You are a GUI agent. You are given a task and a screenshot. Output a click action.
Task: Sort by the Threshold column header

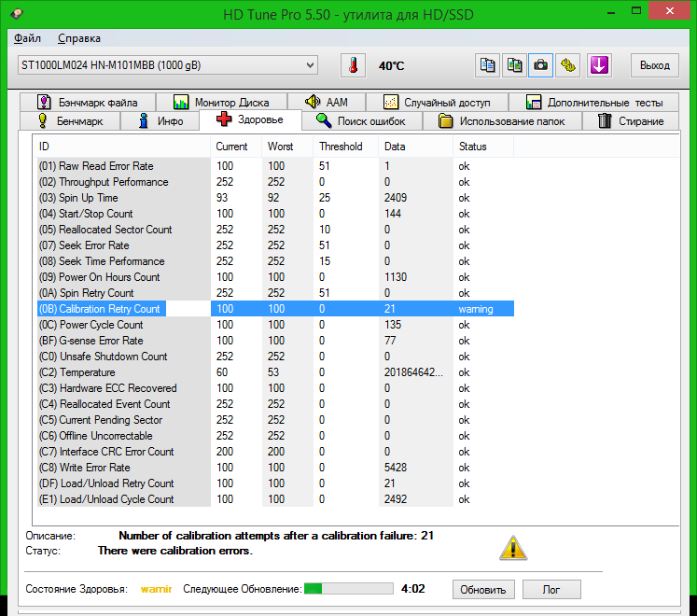341,147
